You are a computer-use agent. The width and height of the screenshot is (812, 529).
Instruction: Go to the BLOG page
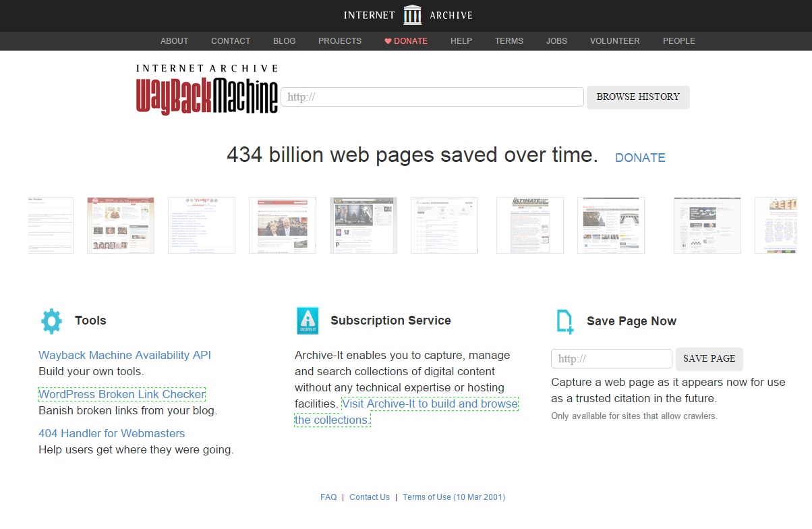(x=284, y=41)
